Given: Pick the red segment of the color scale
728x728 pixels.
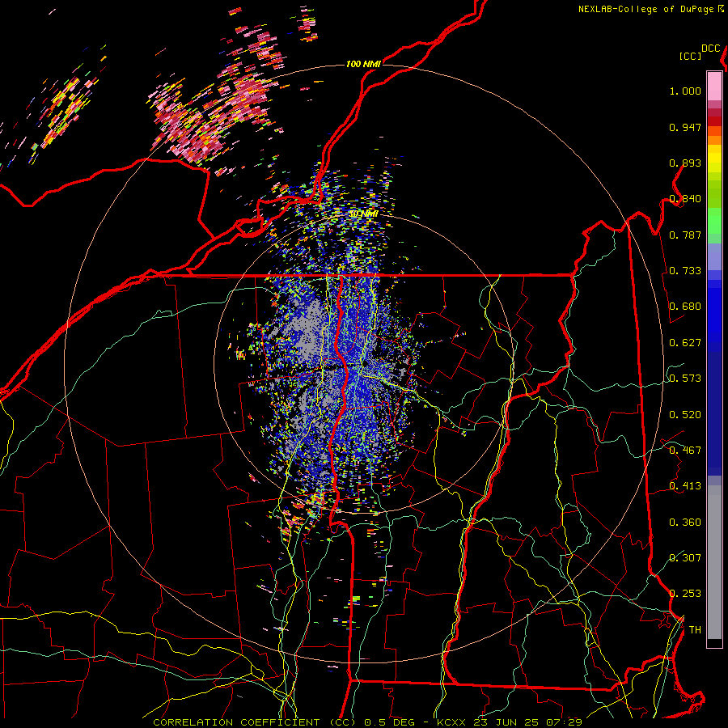Looking at the screenshot, I should point(714,121).
